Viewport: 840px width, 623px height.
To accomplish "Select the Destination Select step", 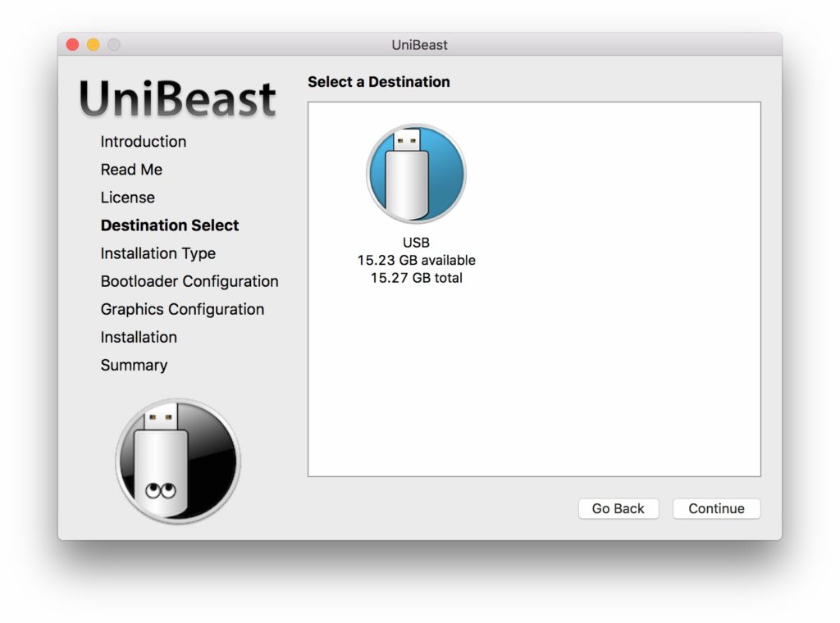I will (170, 225).
